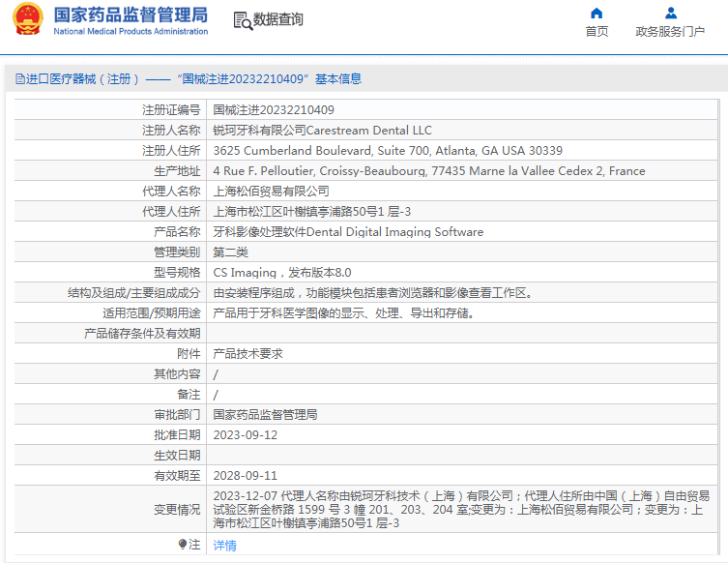Select the 代理人住所 row's 上海市松江区叶榭镇 address
This screenshot has height=563, width=728.
click(312, 212)
